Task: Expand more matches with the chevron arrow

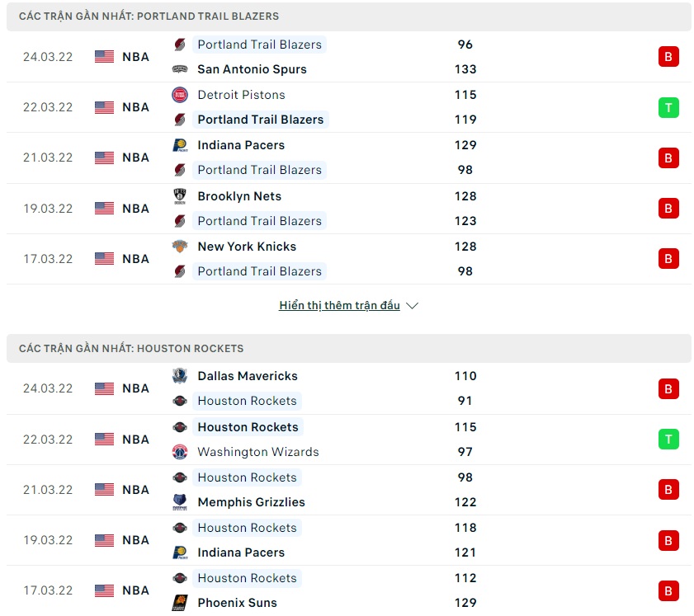Action: pyautogui.click(x=413, y=306)
